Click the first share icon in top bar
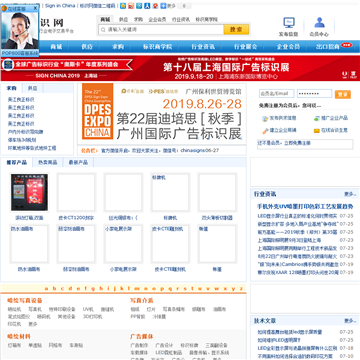The height and width of the screenshot is (360, 360). pos(123,6)
